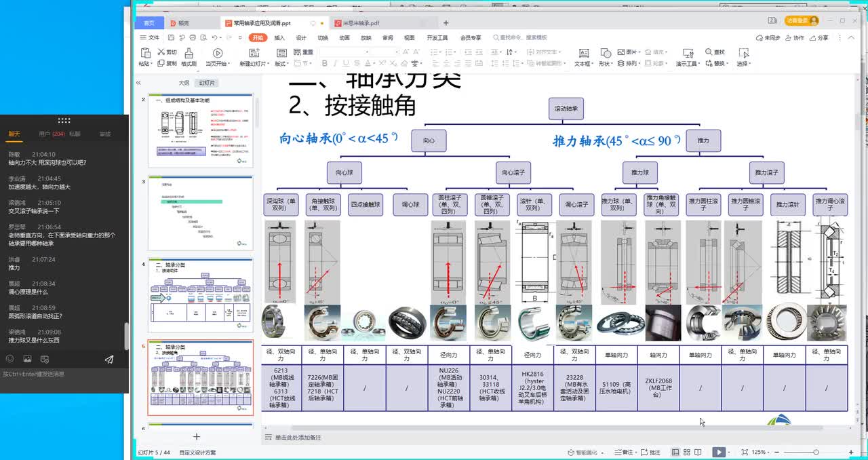Image resolution: width=868 pixels, height=460 pixels.
Task: Toggle Underline formatting
Action: click(347, 64)
